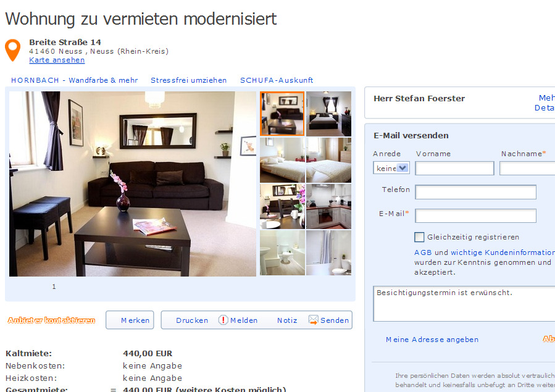This screenshot has width=555, height=392.
Task: Click Anbieter kontaktieren
Action: [51, 320]
